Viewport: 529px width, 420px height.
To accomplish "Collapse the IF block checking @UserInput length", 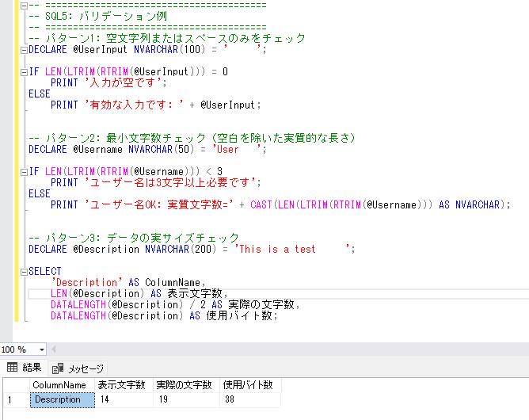I will pos(21,71).
